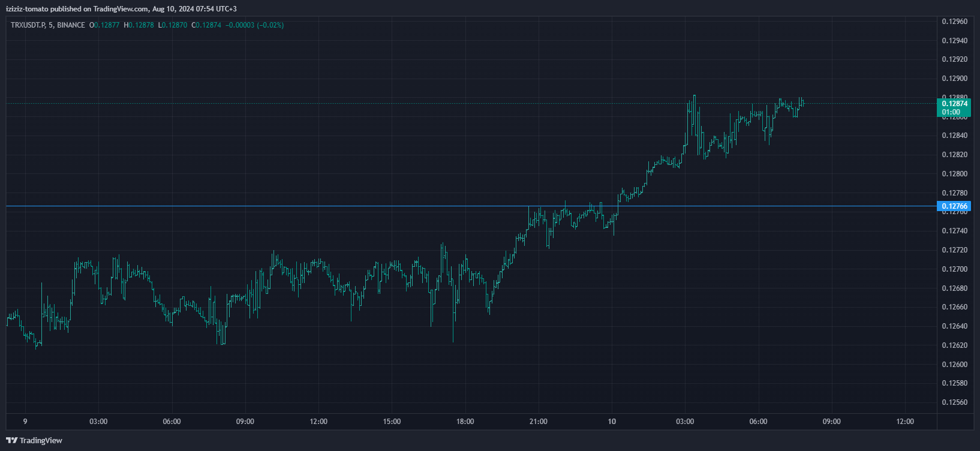Click the TradingView logo icon
The height and width of the screenshot is (451, 980).
(11, 440)
